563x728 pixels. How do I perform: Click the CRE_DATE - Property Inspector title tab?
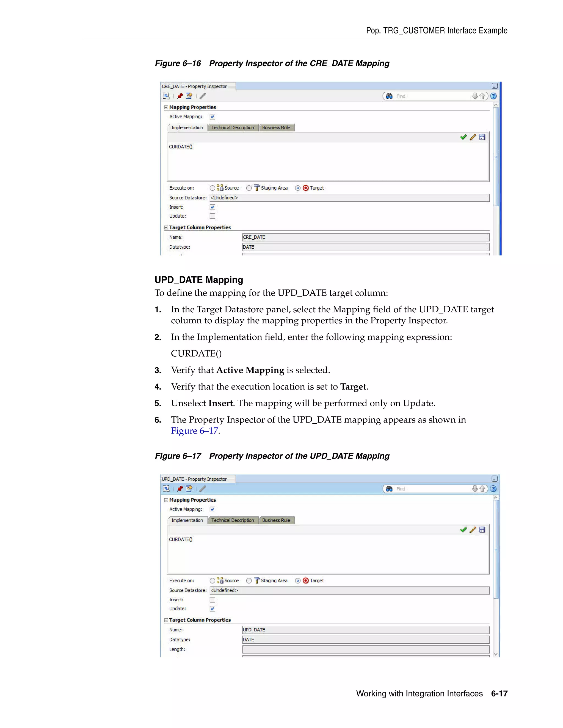pyautogui.click(x=198, y=86)
